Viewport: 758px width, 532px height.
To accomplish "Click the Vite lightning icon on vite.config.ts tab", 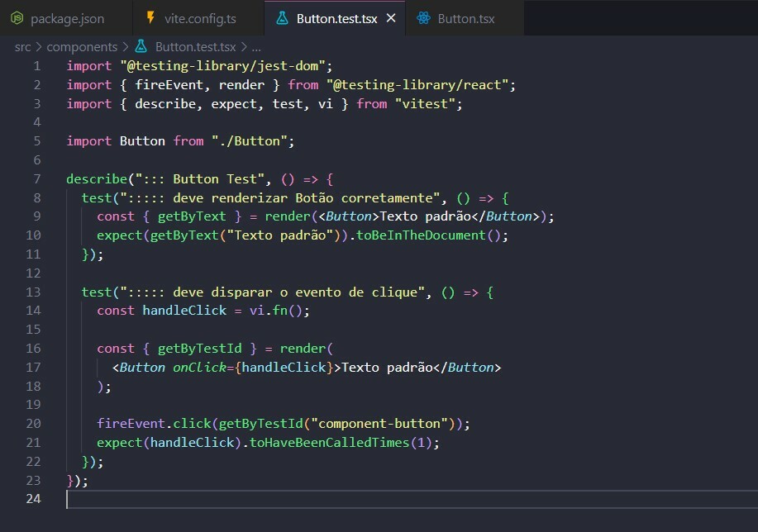I will [x=150, y=18].
